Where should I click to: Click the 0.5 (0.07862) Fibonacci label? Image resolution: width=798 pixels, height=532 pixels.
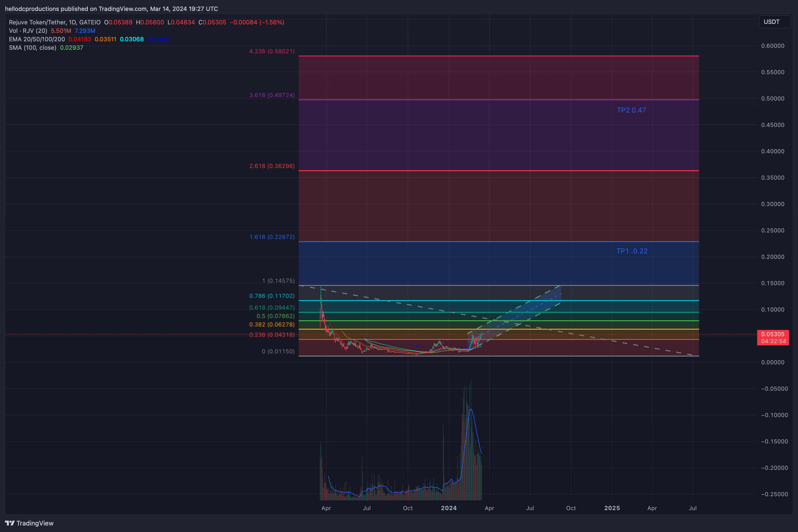275,316
